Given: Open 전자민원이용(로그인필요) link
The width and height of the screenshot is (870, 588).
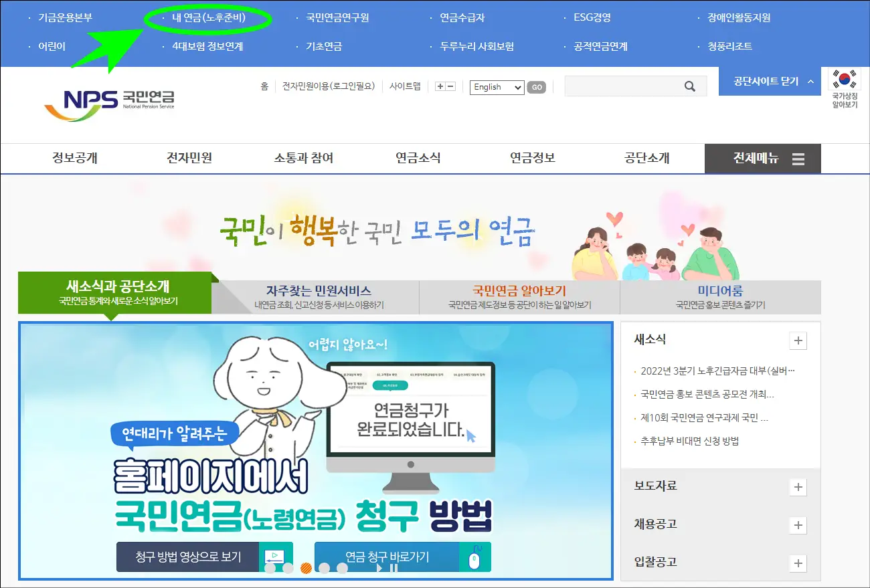Looking at the screenshot, I should pyautogui.click(x=329, y=86).
